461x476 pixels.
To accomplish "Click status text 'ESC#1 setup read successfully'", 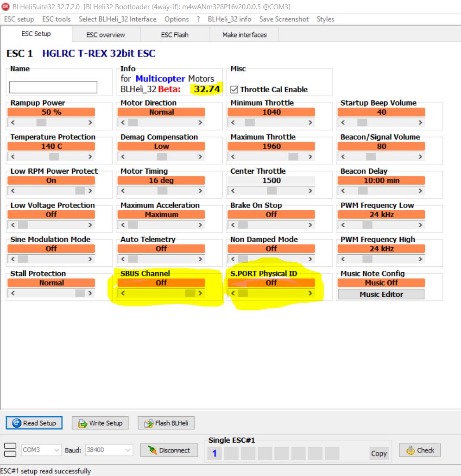I will click(46, 471).
